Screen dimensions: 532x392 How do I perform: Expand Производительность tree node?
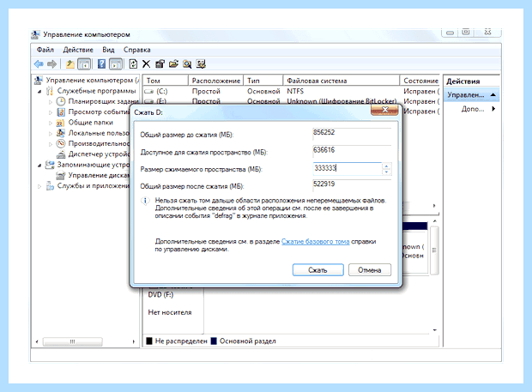coord(51,144)
